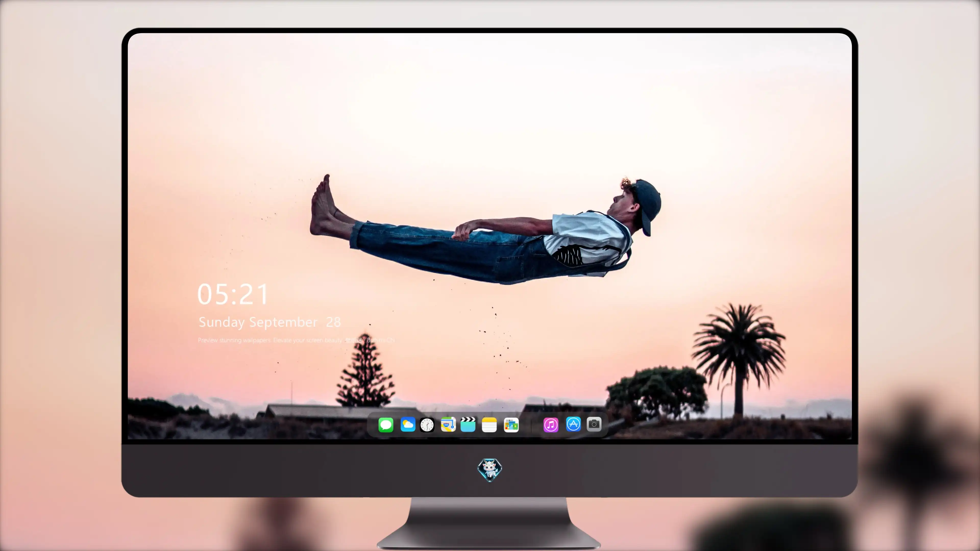Launch the Maps app from the dock
The height and width of the screenshot is (551, 980).
tap(448, 424)
